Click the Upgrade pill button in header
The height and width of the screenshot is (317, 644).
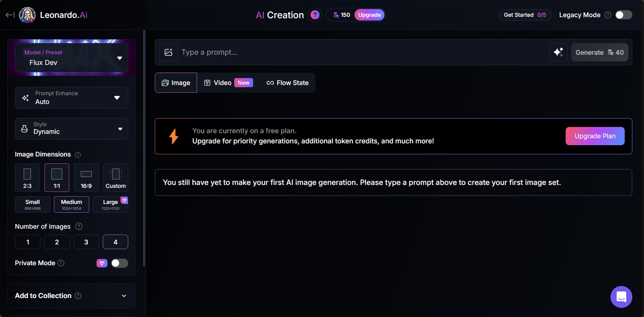(x=369, y=15)
